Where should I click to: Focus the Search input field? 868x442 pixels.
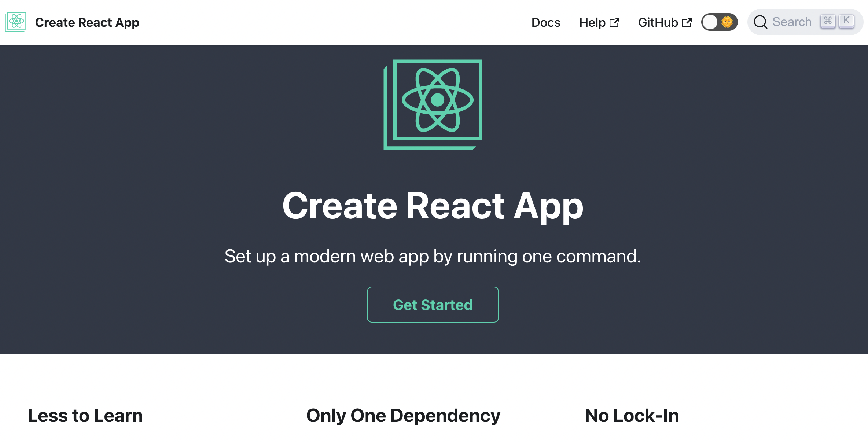792,22
